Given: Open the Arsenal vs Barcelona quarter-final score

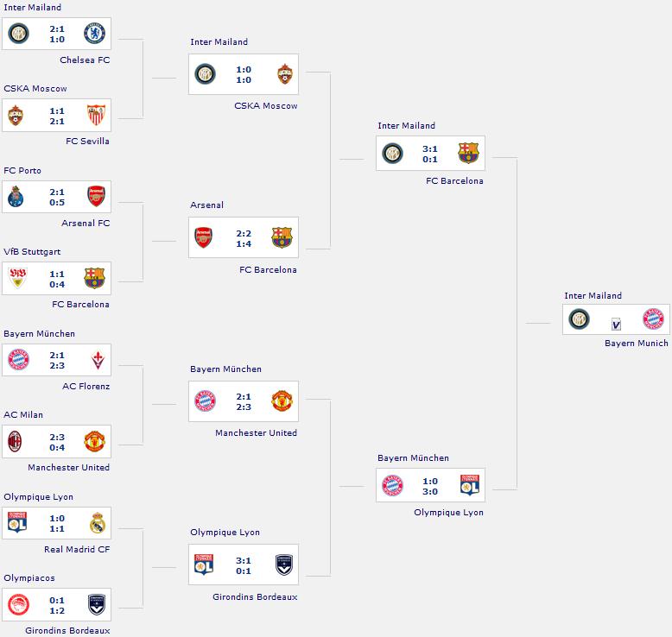Looking at the screenshot, I should (243, 238).
